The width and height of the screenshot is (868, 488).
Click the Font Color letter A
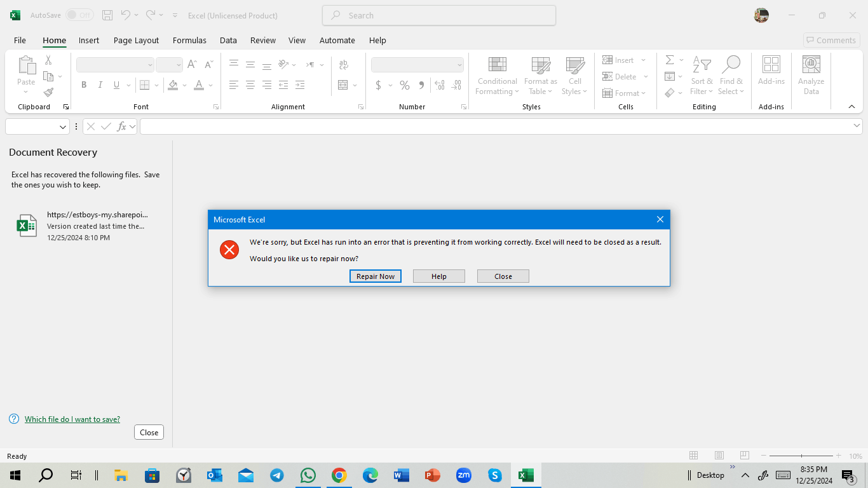pos(199,85)
